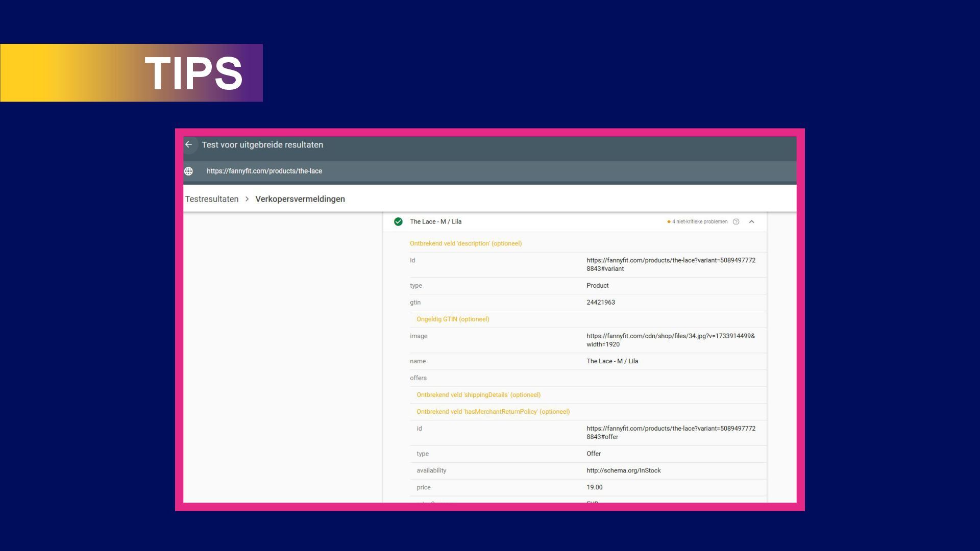The width and height of the screenshot is (980, 551).
Task: Click missing 'hasMerchantReturnPolicy' warning
Action: [x=493, y=412]
